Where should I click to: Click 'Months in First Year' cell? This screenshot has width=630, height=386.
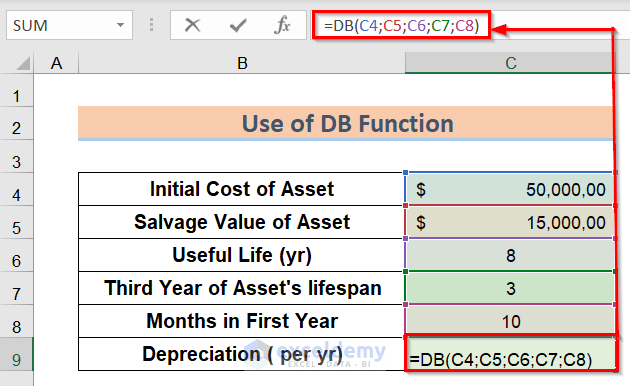[241, 321]
